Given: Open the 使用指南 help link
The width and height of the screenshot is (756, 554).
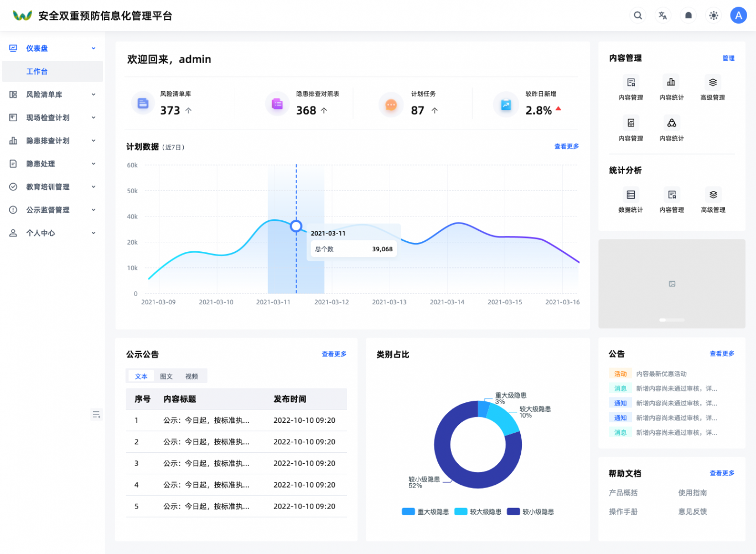Looking at the screenshot, I should pyautogui.click(x=692, y=493).
